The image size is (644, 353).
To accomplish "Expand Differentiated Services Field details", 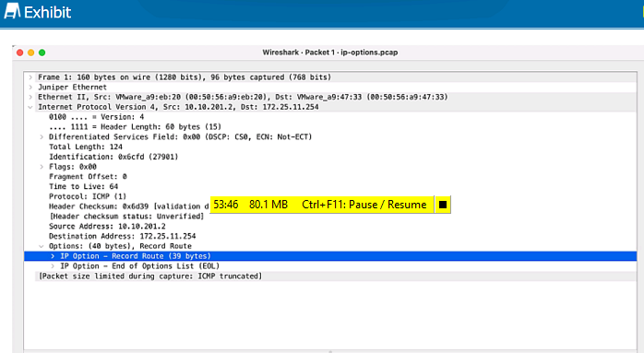I will (42, 136).
